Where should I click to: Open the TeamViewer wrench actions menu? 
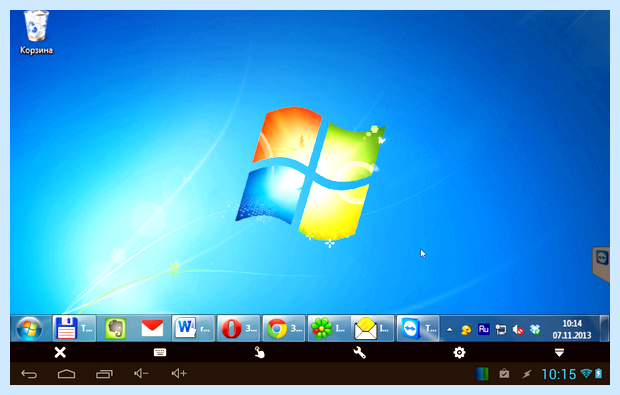pos(359,352)
